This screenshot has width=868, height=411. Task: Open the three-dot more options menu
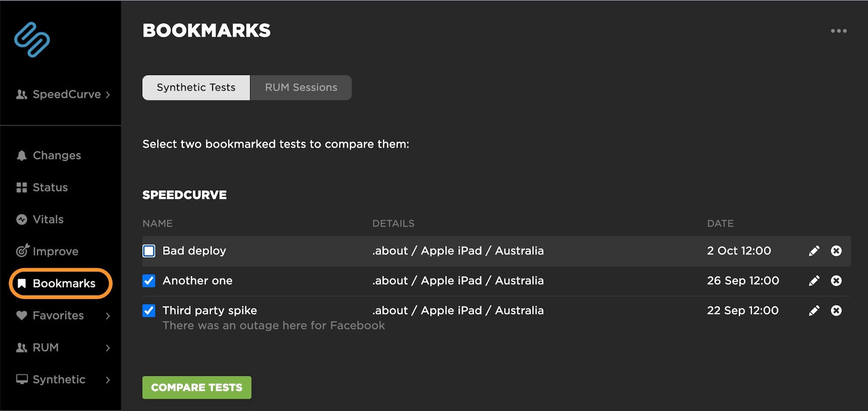pyautogui.click(x=838, y=31)
